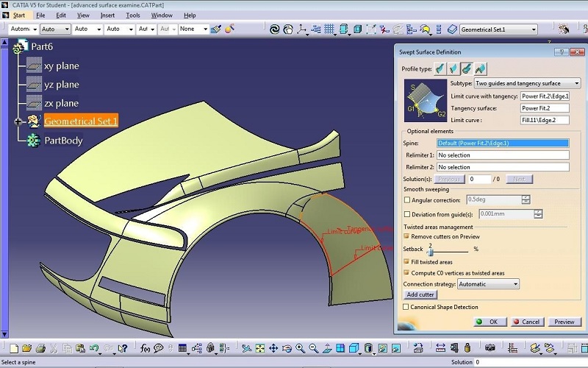588x368 pixels.
Task: Expand the Geometrical Set.1 tree node
Action: coord(18,121)
